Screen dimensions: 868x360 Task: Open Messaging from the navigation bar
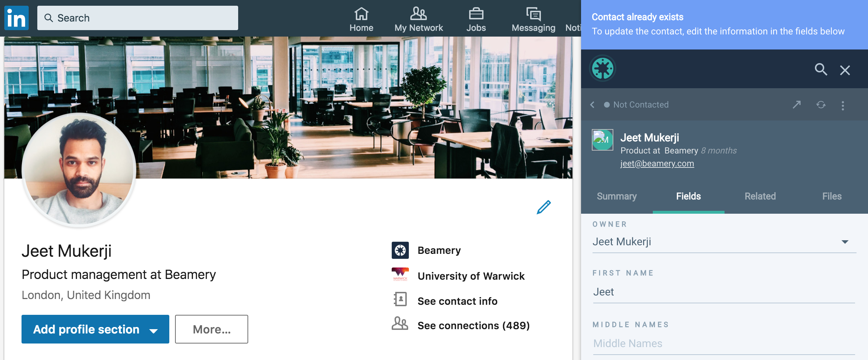coord(533,20)
